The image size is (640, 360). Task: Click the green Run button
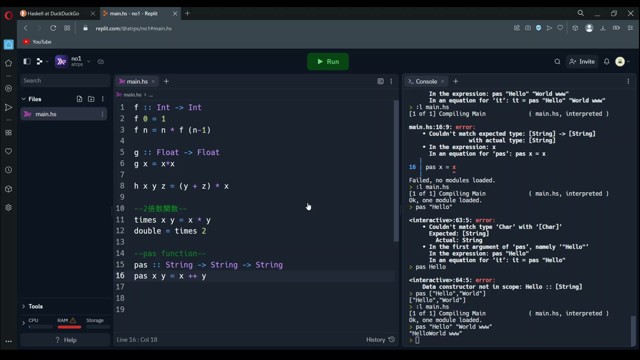328,62
